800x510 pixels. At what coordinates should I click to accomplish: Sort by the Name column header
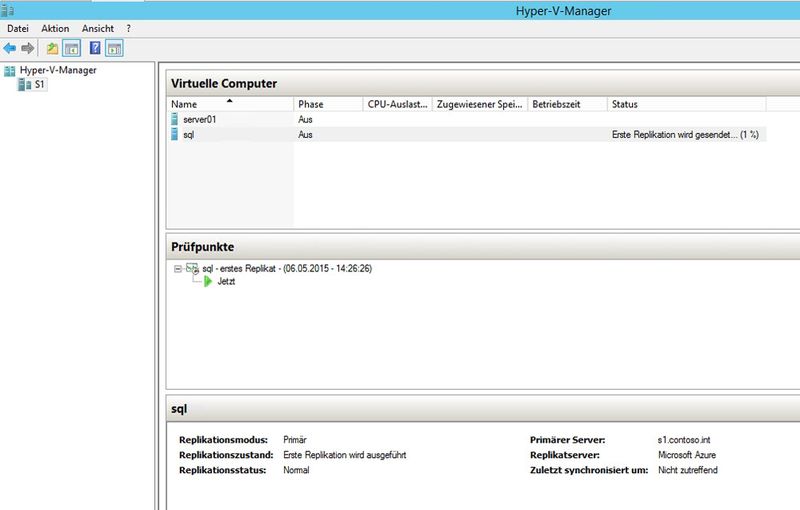click(230, 104)
